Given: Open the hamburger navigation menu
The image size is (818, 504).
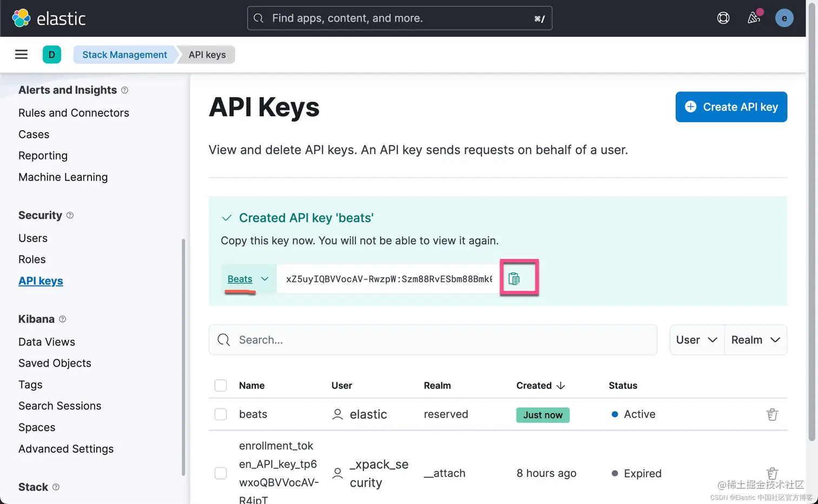Looking at the screenshot, I should [21, 54].
